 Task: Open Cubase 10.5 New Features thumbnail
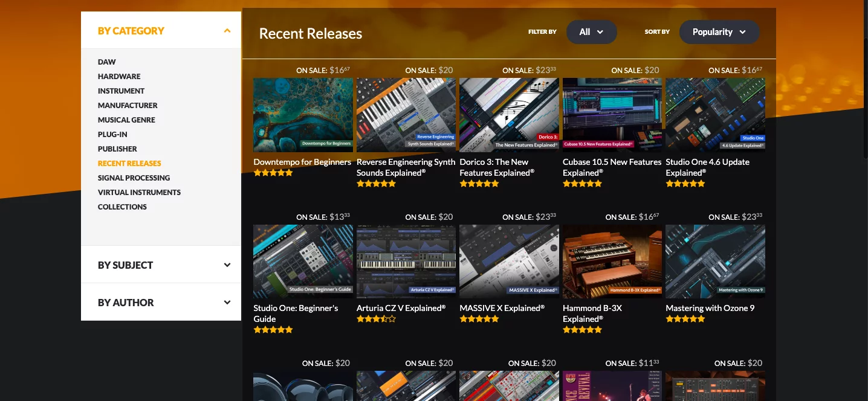click(x=612, y=115)
